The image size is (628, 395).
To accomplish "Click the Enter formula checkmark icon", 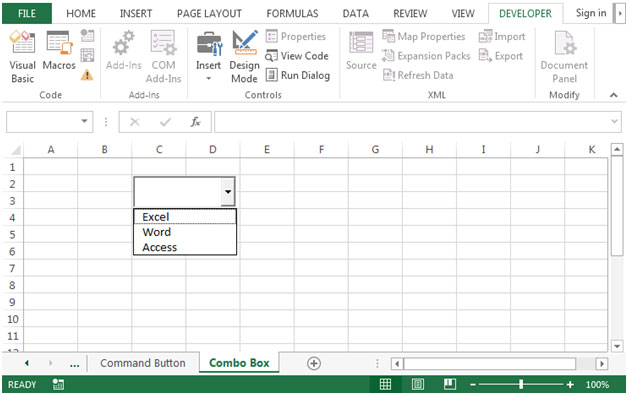I will [x=165, y=122].
